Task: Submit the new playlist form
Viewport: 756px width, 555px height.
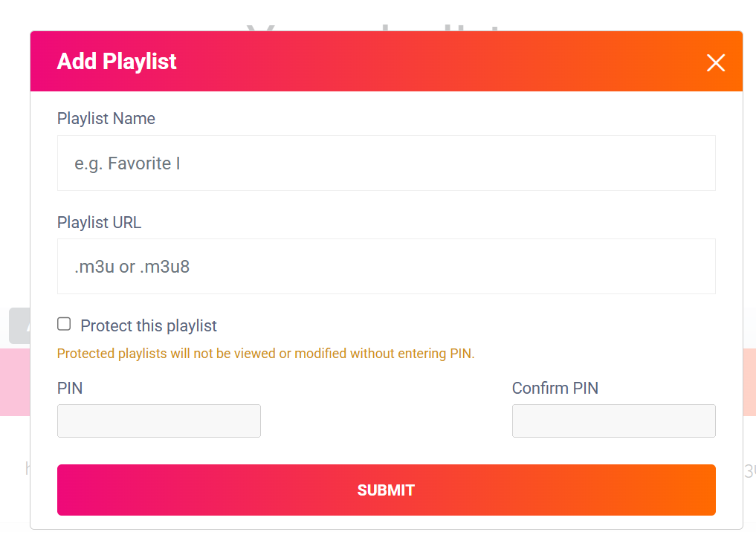Action: tap(387, 490)
